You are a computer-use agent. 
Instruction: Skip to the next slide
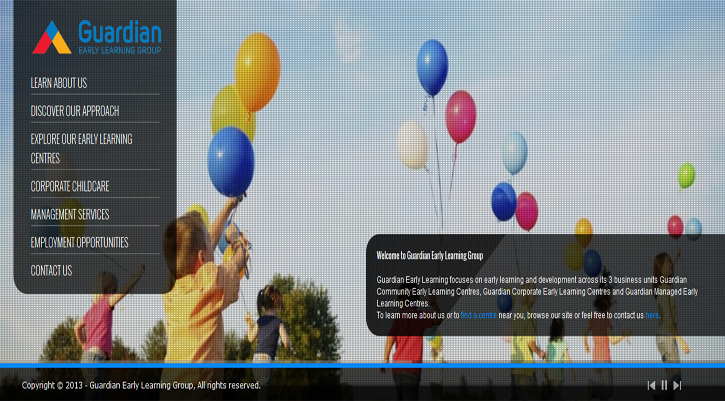677,385
